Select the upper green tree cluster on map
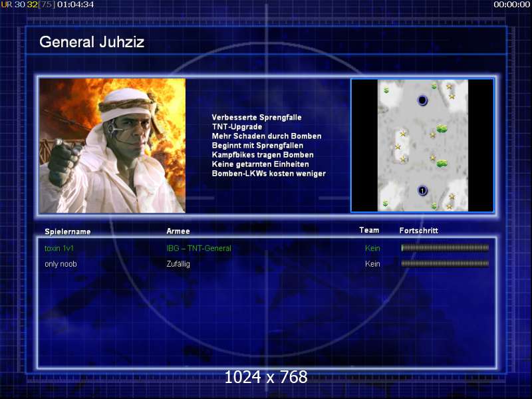Image resolution: width=532 pixels, height=399 pixels. [x=442, y=128]
